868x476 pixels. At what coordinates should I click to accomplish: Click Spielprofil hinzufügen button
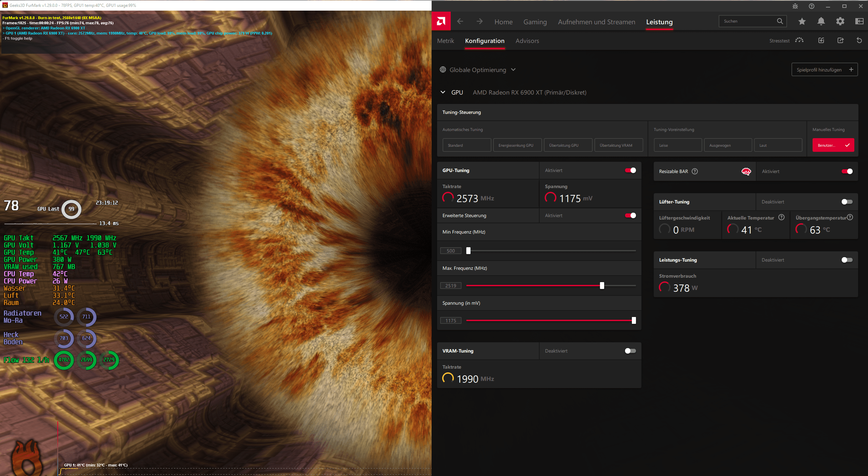[x=824, y=69]
